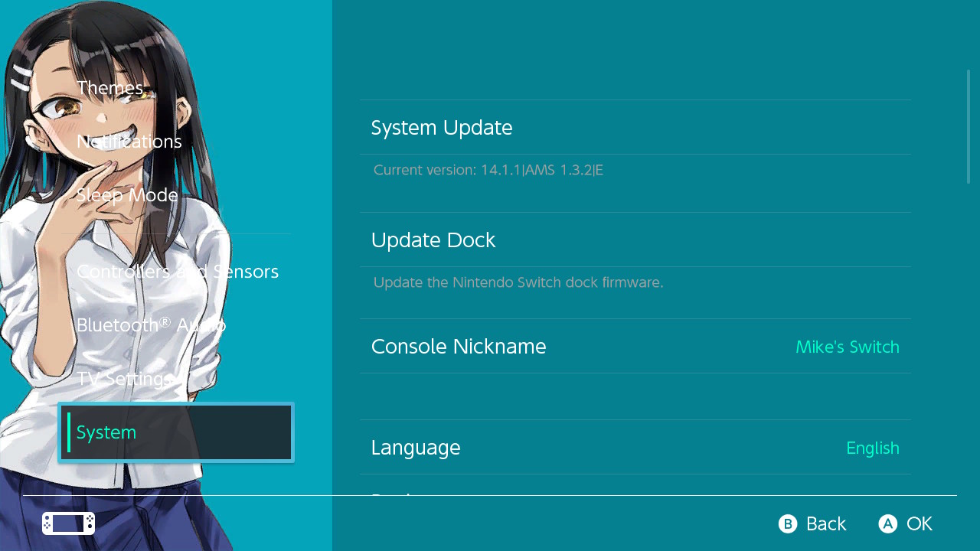Click the handheld console icon
This screenshot has height=551, width=980.
tap(69, 523)
